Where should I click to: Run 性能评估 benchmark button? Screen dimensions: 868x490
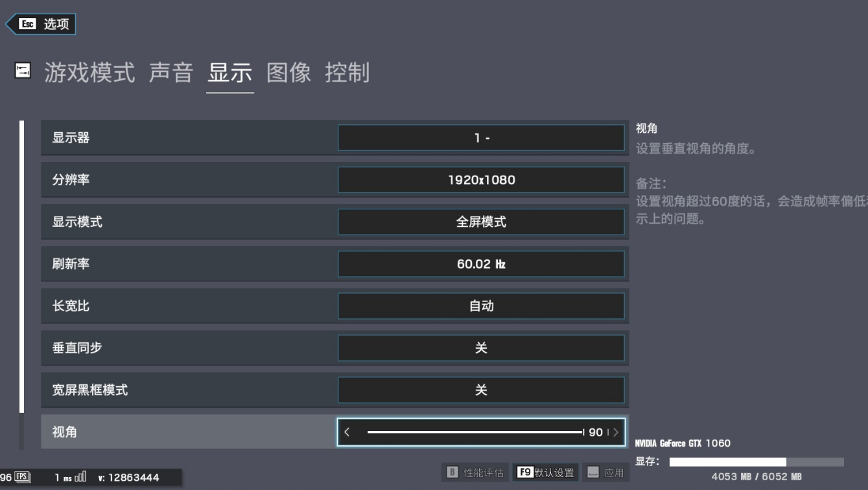[x=475, y=472]
